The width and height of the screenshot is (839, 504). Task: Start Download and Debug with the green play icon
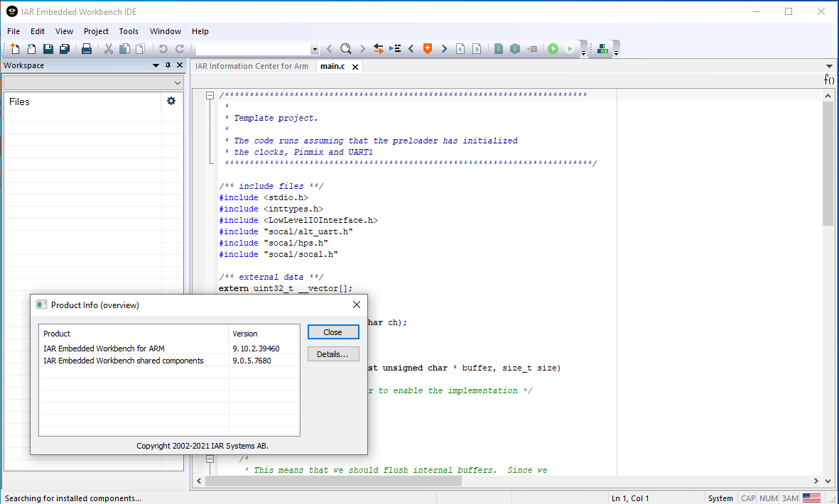pyautogui.click(x=553, y=49)
